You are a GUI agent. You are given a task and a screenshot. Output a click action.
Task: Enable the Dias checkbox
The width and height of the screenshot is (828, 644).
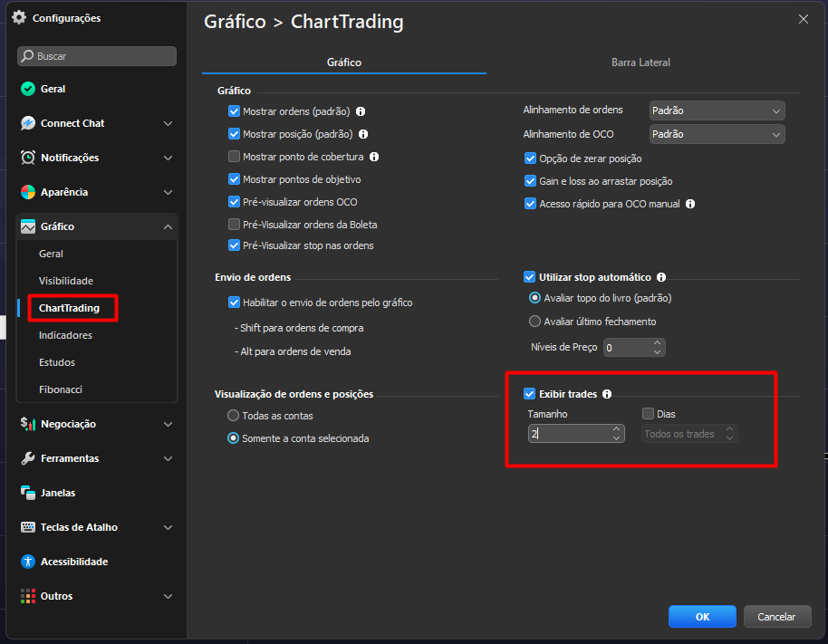648,414
